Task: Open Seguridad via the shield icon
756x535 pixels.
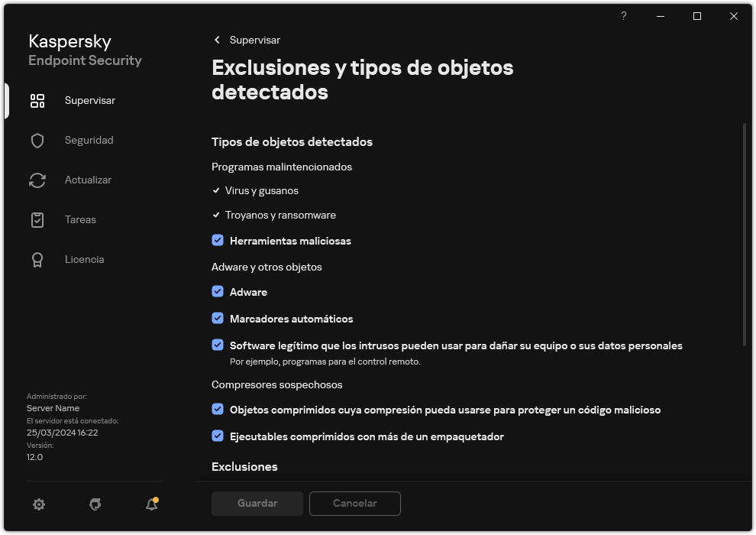Action: pos(37,140)
